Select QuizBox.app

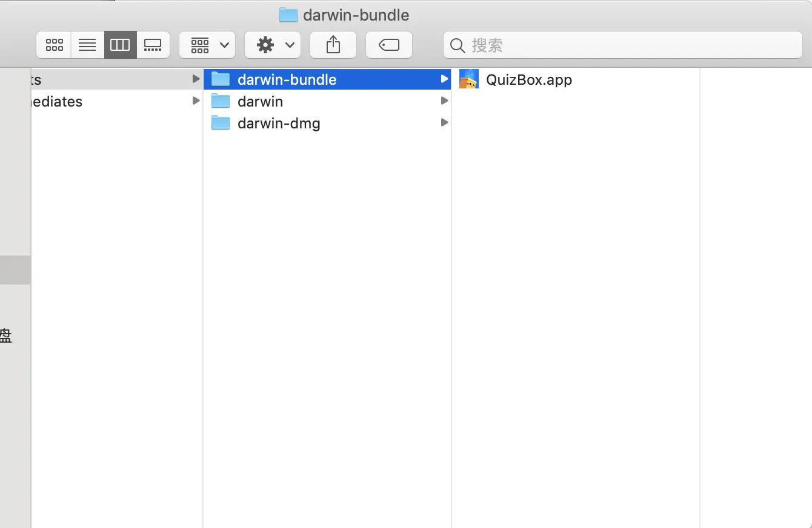(x=576, y=79)
